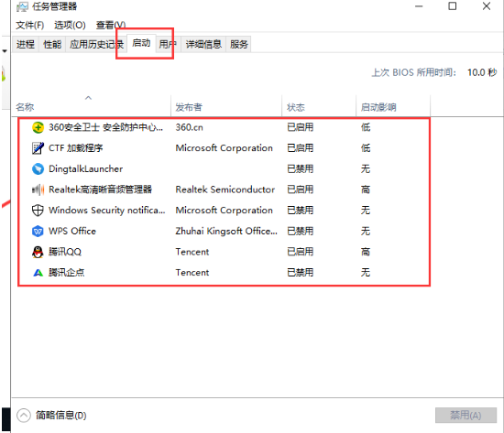Select the DingtalkLauncher icon
Image resolution: width=504 pixels, height=433 pixels.
coord(38,169)
